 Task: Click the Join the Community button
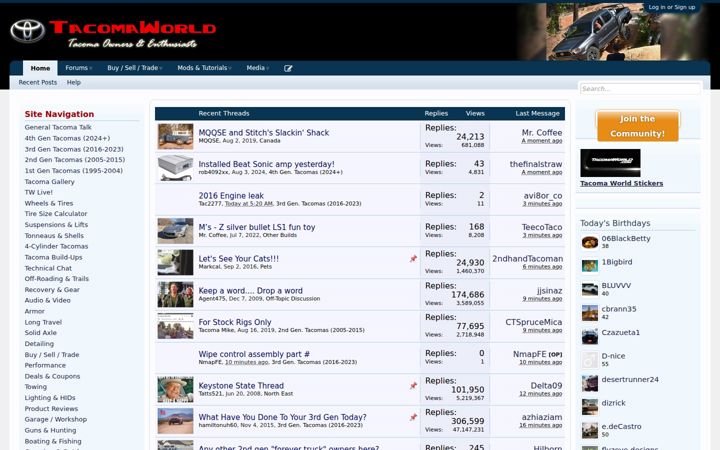pos(638,126)
